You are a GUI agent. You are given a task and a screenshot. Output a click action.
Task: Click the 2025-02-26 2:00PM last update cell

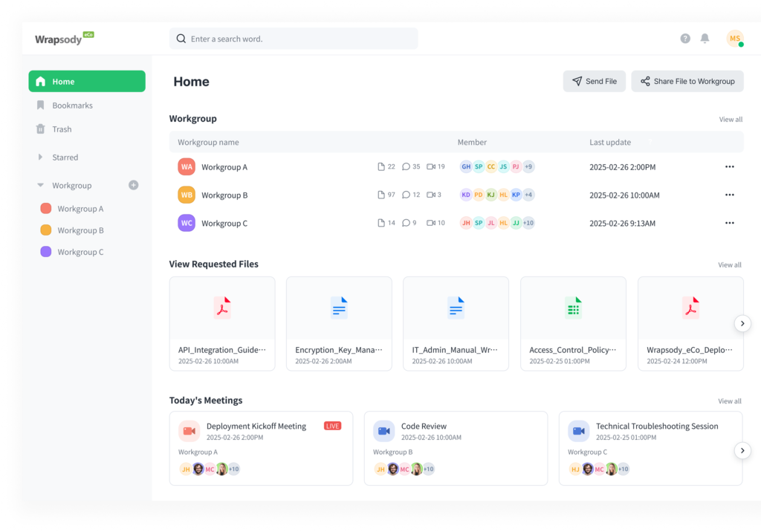tap(622, 167)
